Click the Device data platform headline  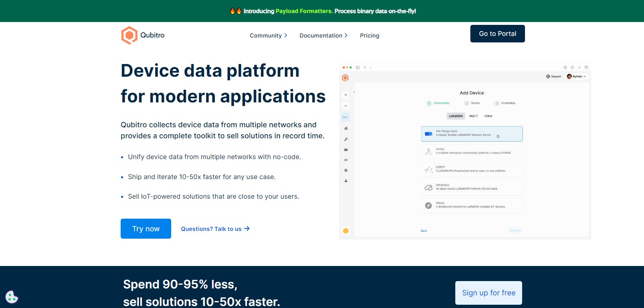coord(223,84)
